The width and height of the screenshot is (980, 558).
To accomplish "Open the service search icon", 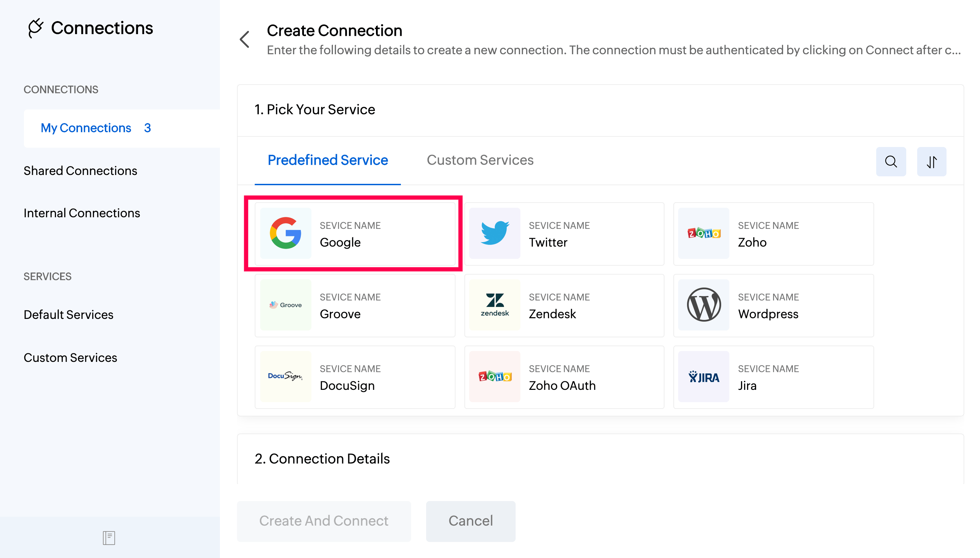I will [891, 161].
